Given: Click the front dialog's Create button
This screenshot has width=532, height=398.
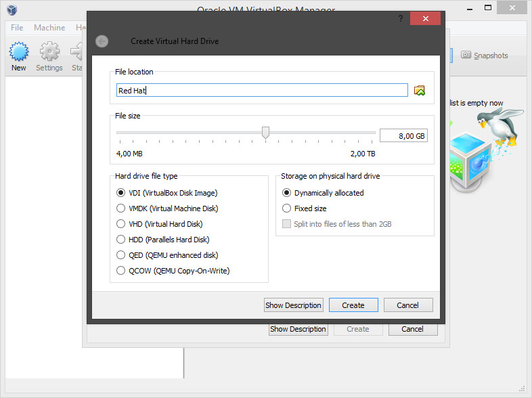Looking at the screenshot, I should [x=353, y=305].
